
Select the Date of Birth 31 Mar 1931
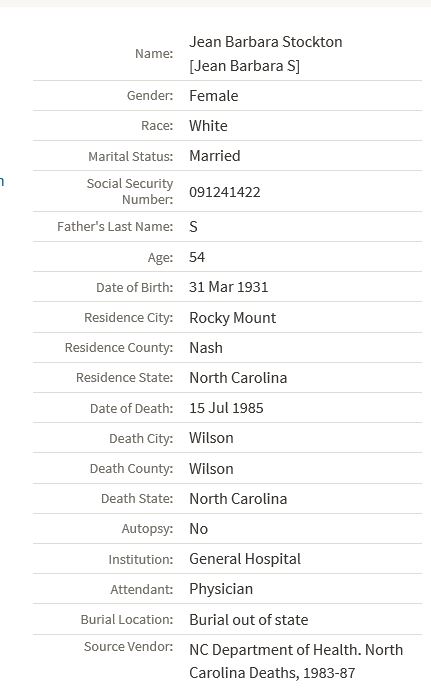229,287
